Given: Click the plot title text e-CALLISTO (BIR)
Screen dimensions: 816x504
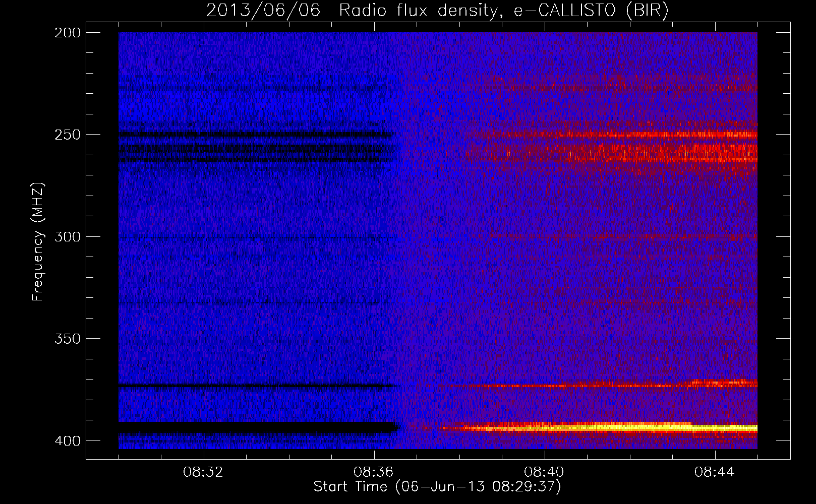Looking at the screenshot, I should point(591,10).
